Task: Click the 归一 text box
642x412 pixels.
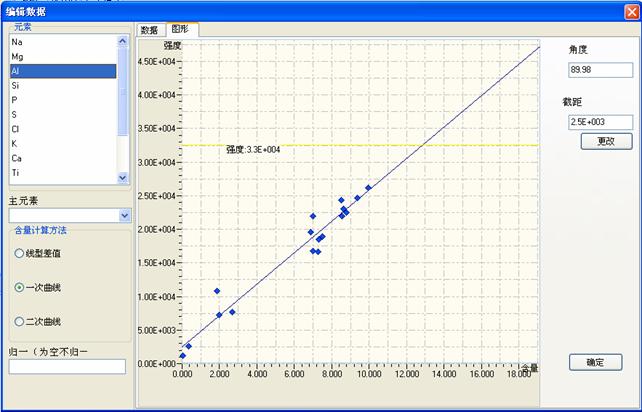Action: [x=67, y=367]
